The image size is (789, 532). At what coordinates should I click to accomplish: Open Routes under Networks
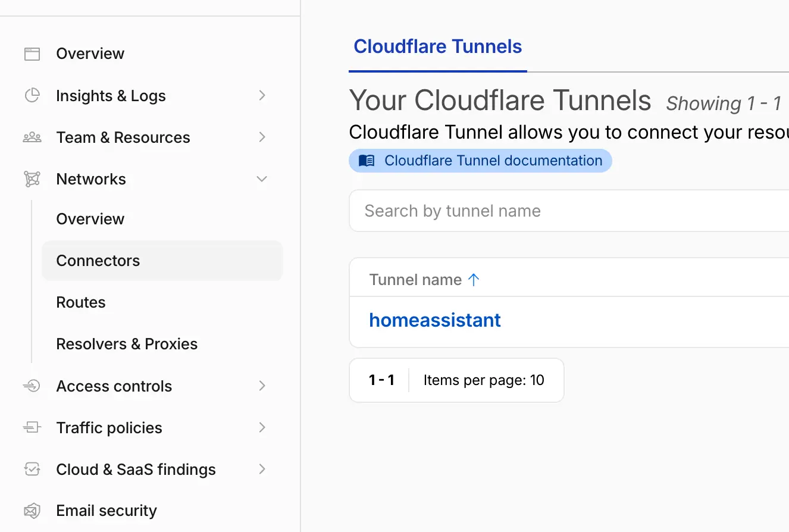click(x=80, y=302)
